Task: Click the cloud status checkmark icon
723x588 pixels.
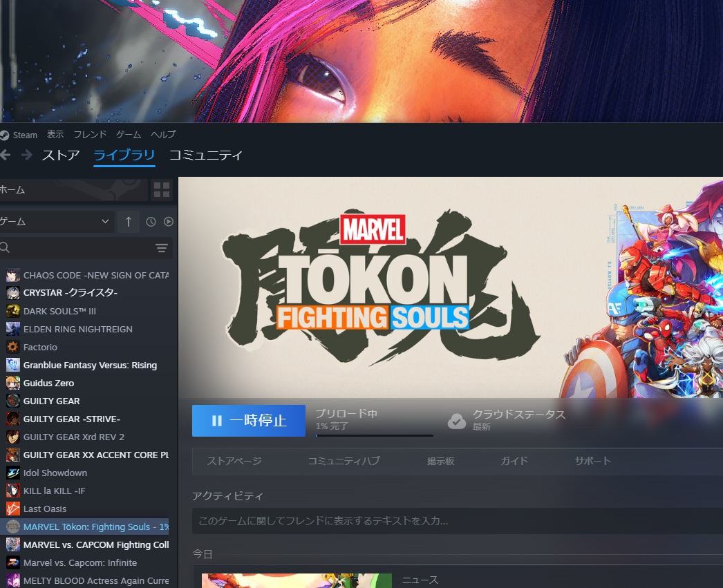Action: click(456, 421)
